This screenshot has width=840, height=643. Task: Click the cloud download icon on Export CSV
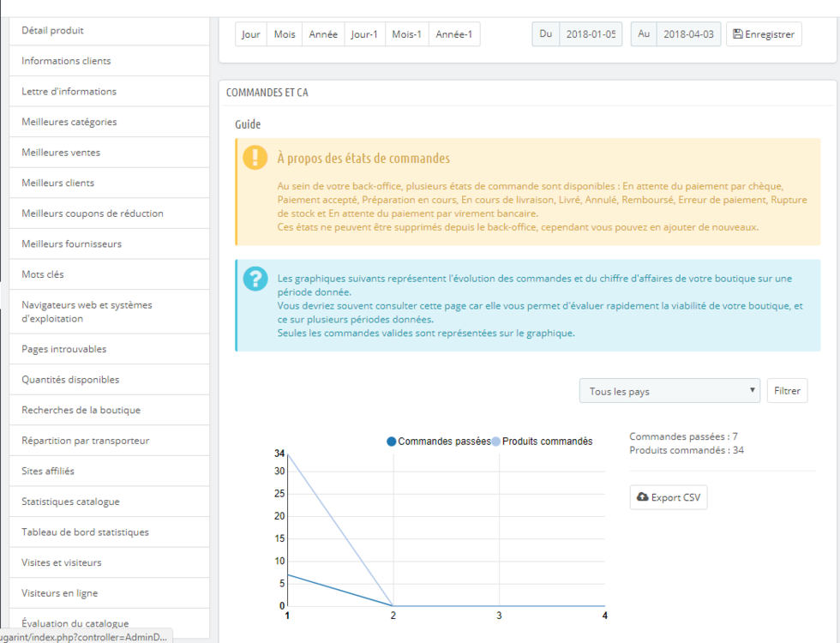[x=642, y=496]
